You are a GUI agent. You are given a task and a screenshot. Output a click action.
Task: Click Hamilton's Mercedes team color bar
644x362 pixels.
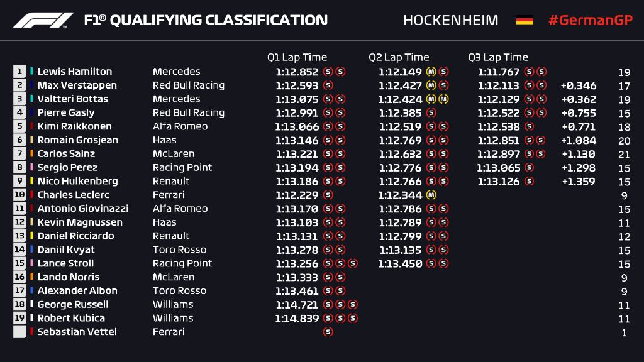[31, 72]
